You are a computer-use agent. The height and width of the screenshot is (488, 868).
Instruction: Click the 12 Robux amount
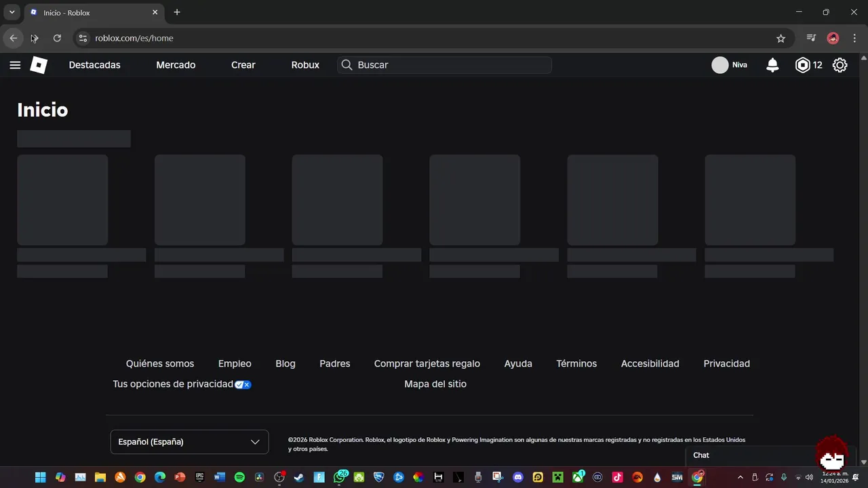(818, 65)
